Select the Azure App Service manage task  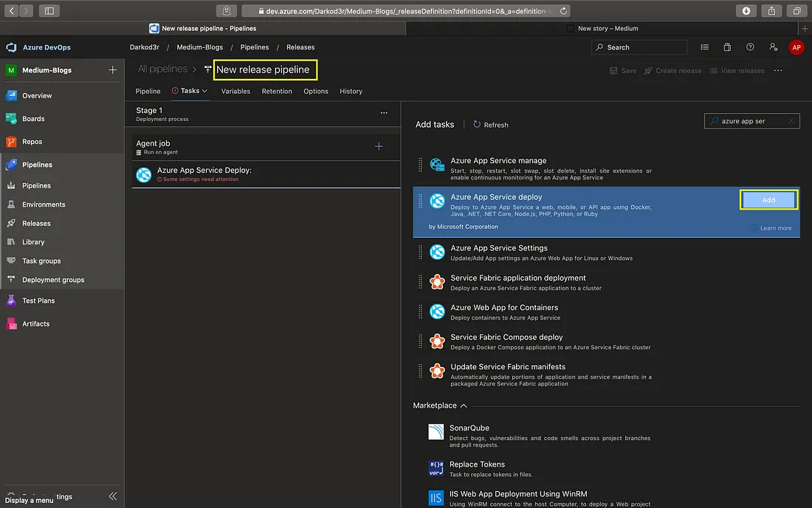tap(606, 169)
